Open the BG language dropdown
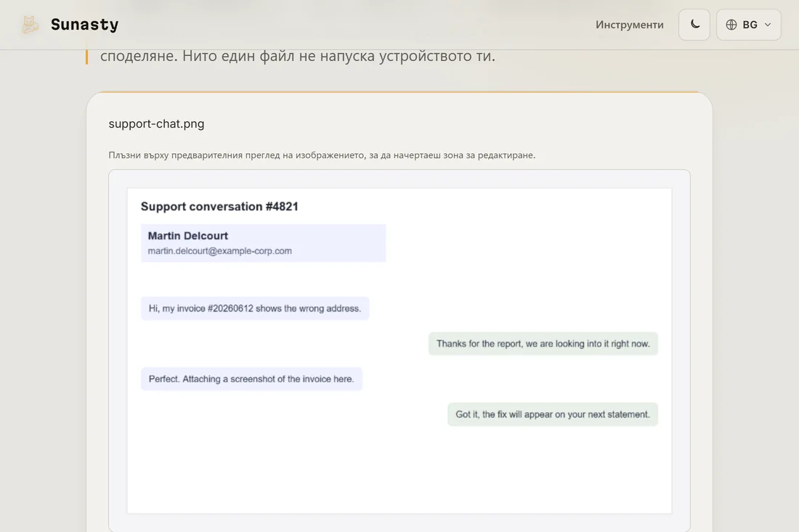Image resolution: width=799 pixels, height=532 pixels. pos(748,25)
